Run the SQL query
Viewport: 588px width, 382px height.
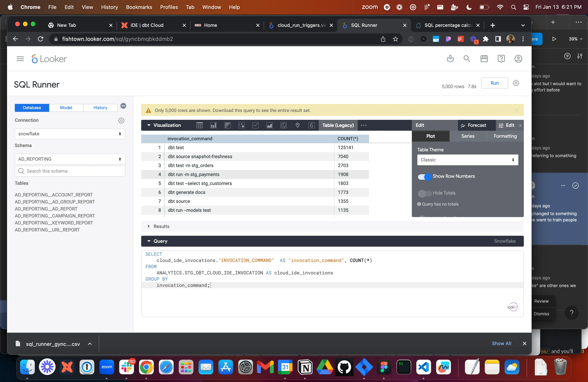tap(494, 83)
